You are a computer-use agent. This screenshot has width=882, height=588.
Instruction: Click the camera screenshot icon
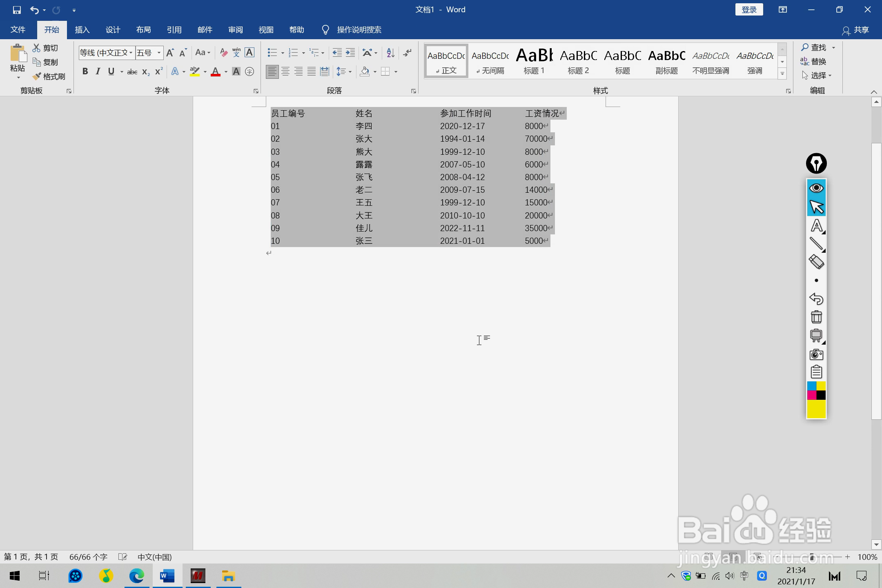pyautogui.click(x=816, y=354)
